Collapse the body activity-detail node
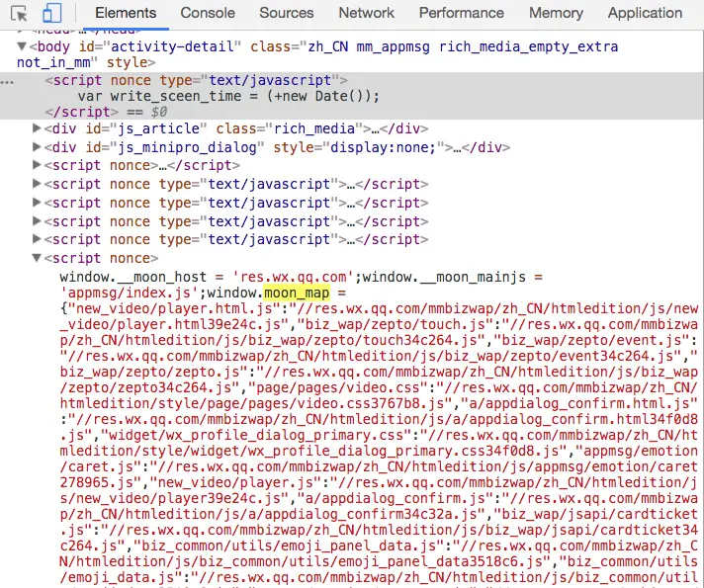This screenshot has width=704, height=588. [21, 45]
